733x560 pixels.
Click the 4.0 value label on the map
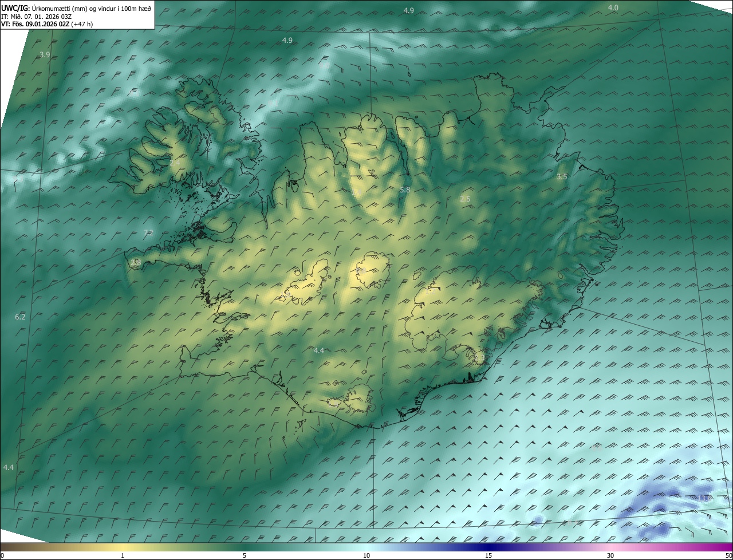tap(613, 7)
